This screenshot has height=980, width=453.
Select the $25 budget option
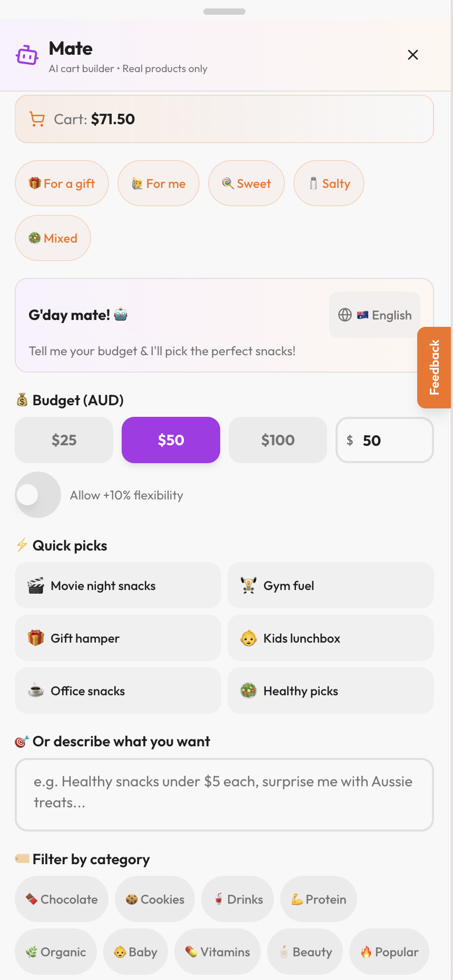(x=64, y=440)
